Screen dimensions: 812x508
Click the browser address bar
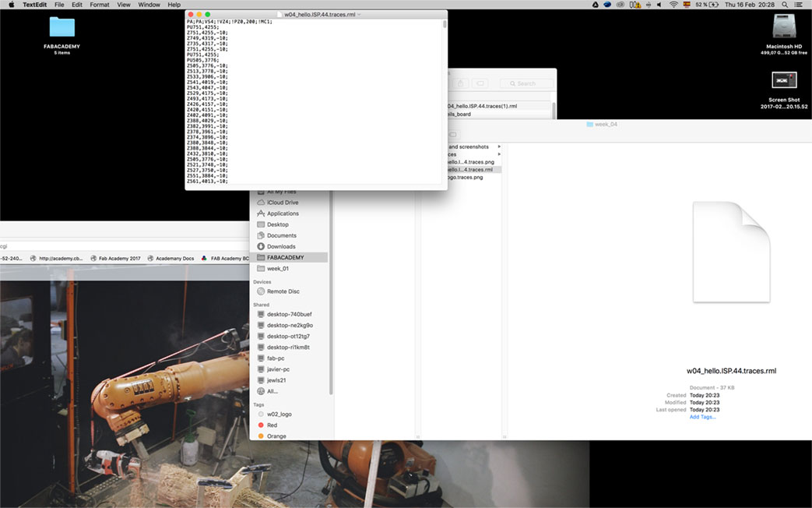pos(125,246)
